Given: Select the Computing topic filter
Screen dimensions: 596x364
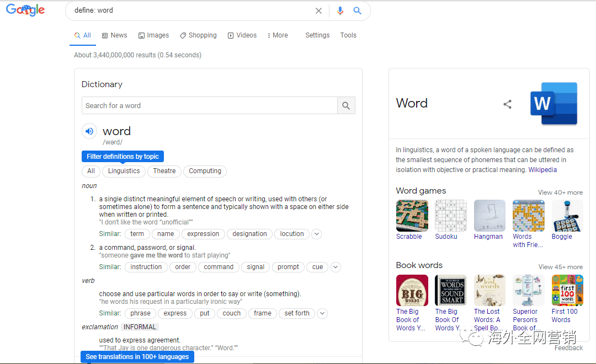Looking at the screenshot, I should (x=205, y=171).
